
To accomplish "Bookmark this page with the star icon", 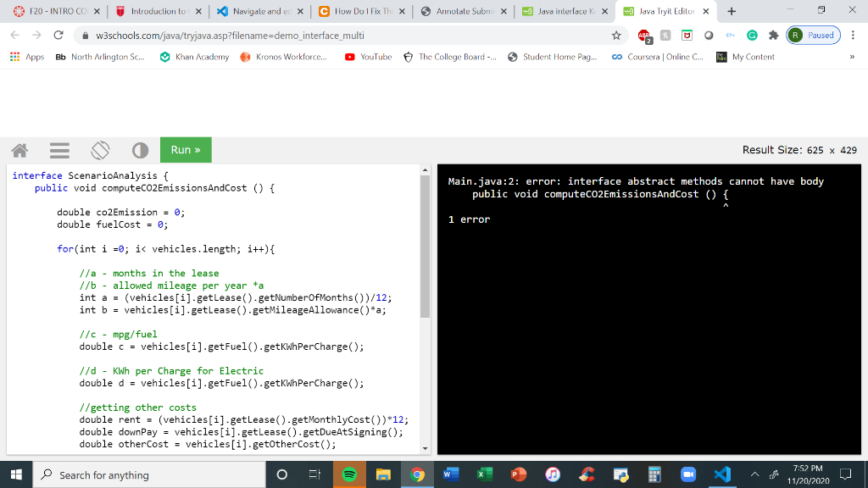I will [616, 36].
